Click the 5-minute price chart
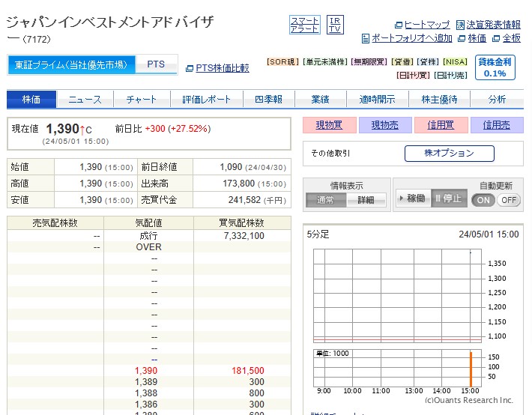Screen dimensions: 532x415 pos(397,296)
